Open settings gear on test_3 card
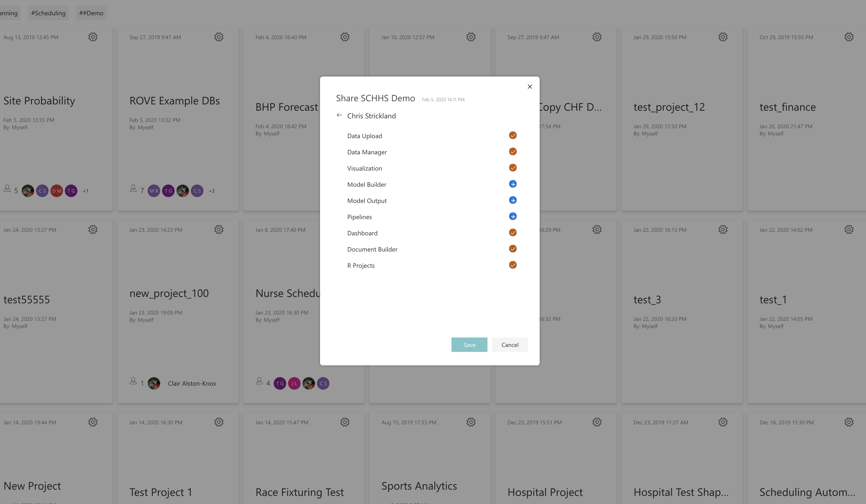Viewport: 866px width, 504px height. (723, 229)
